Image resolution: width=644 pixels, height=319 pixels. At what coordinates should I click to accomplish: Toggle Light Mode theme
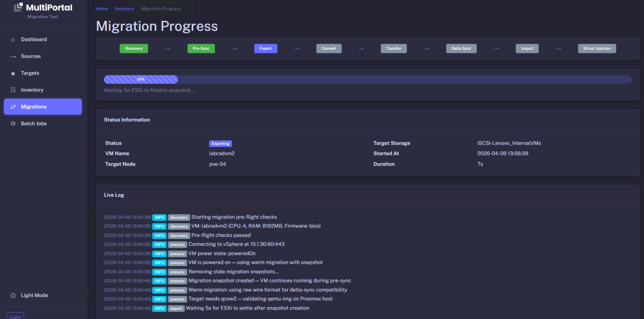tap(34, 295)
